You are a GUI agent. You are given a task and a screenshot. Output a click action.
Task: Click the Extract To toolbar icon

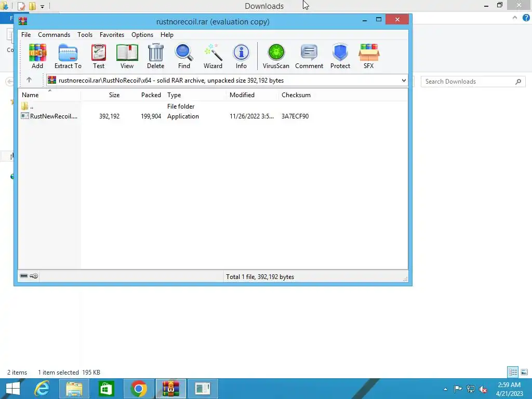coord(68,56)
